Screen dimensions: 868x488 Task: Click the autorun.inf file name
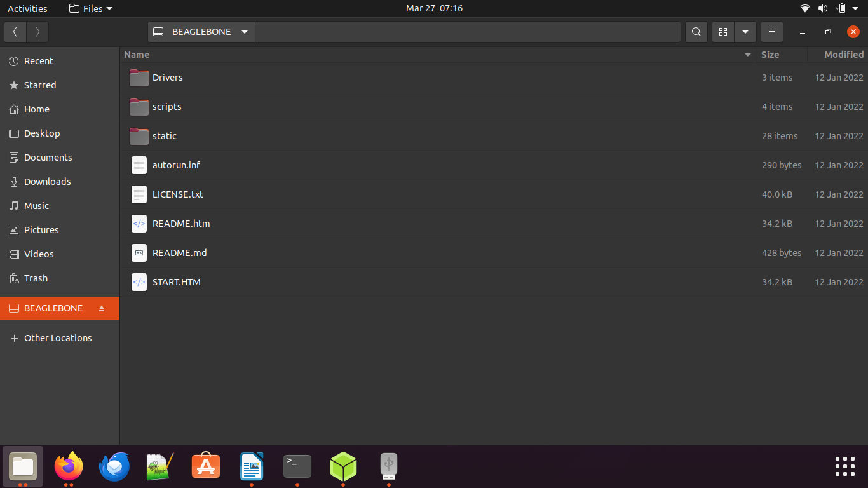pyautogui.click(x=176, y=165)
